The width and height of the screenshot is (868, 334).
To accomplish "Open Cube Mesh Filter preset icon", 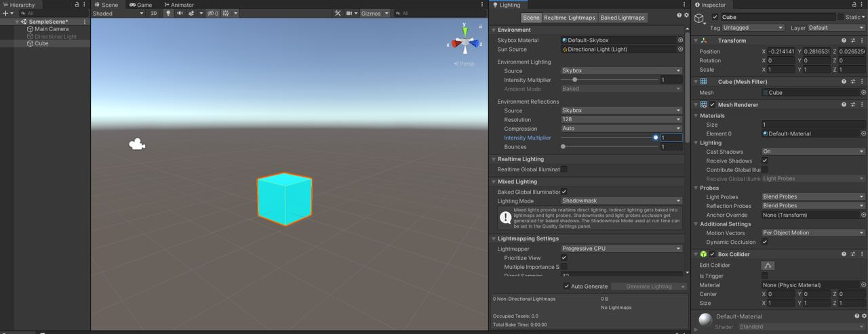I will (x=853, y=82).
